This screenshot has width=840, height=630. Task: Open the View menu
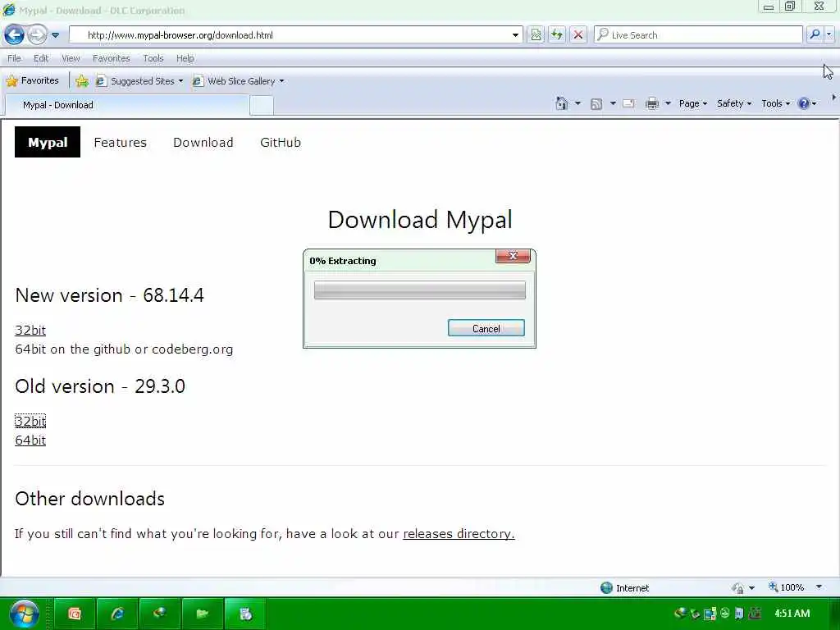click(71, 58)
